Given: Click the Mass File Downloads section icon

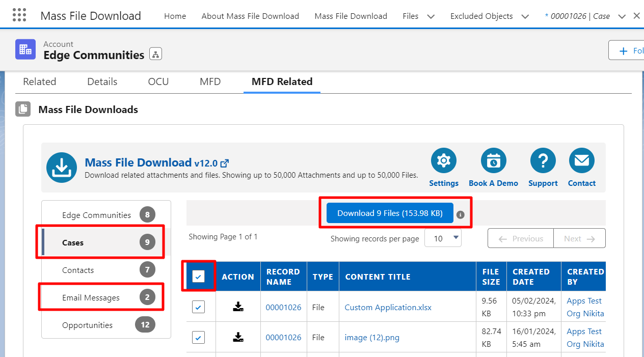Looking at the screenshot, I should coord(23,109).
